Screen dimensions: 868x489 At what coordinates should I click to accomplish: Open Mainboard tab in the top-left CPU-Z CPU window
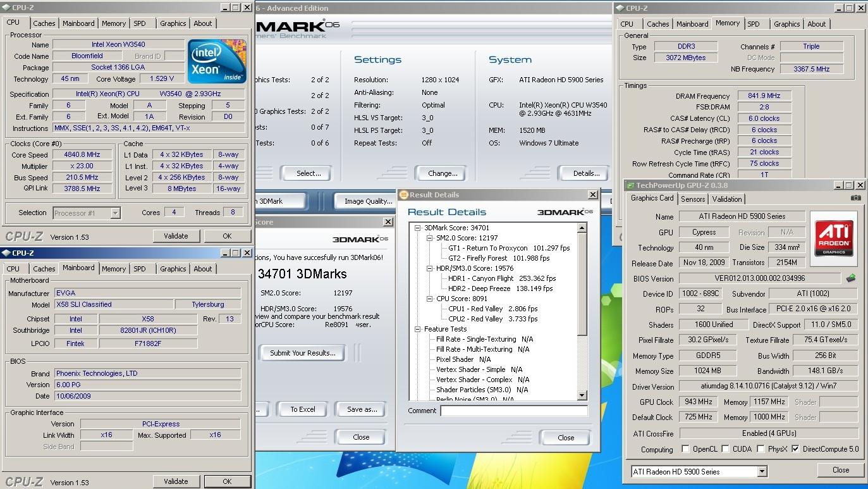pyautogui.click(x=78, y=23)
